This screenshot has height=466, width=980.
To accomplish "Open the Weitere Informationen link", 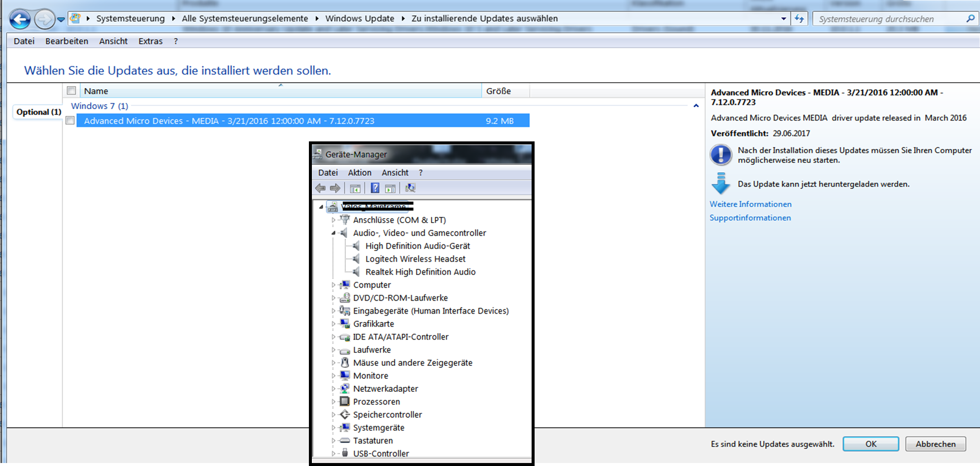I will coord(750,204).
